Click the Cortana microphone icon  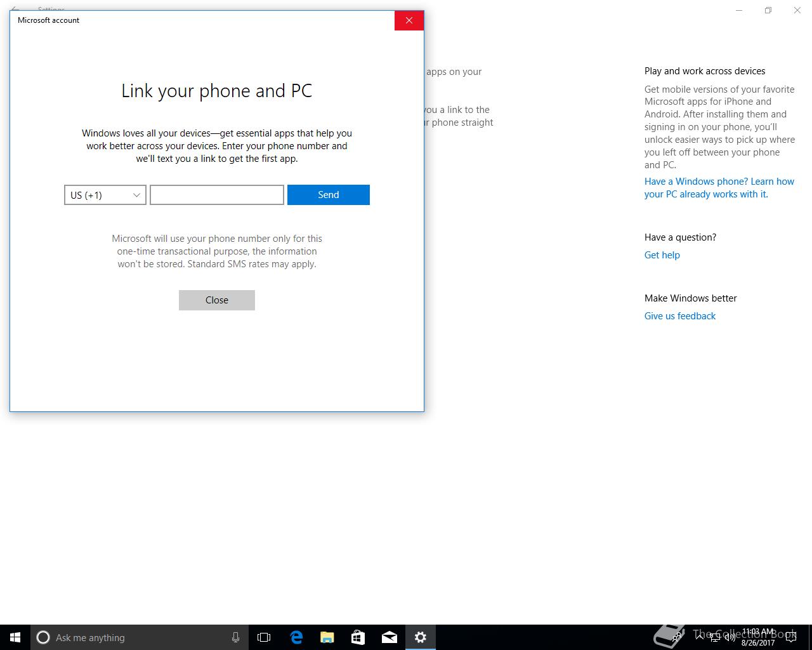235,637
